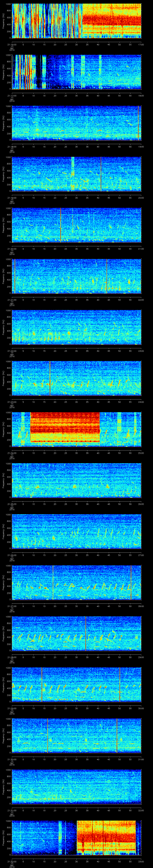Viewport: 153px width, 868px height.
Task: Click the 25:00 end time axis label
Action: tap(141, 453)
